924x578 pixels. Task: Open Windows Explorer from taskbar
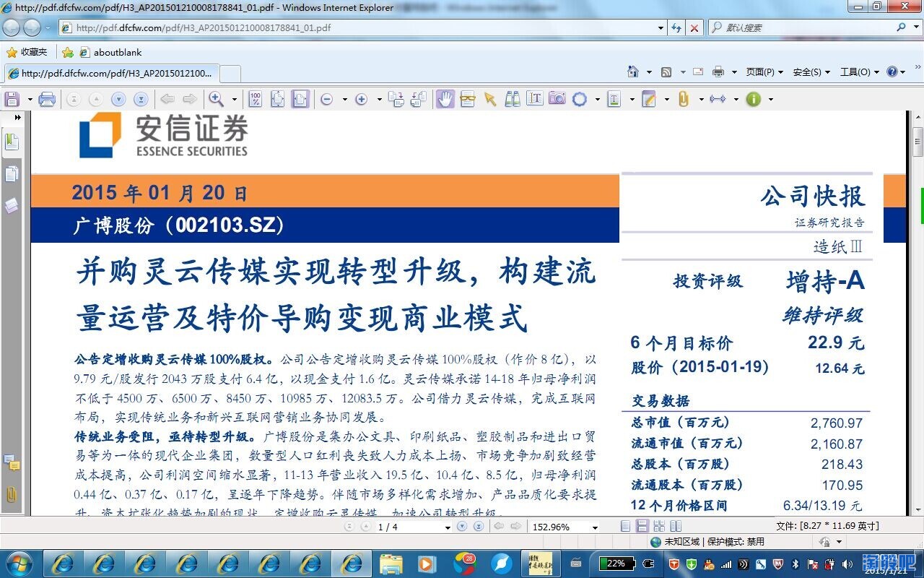(x=391, y=564)
